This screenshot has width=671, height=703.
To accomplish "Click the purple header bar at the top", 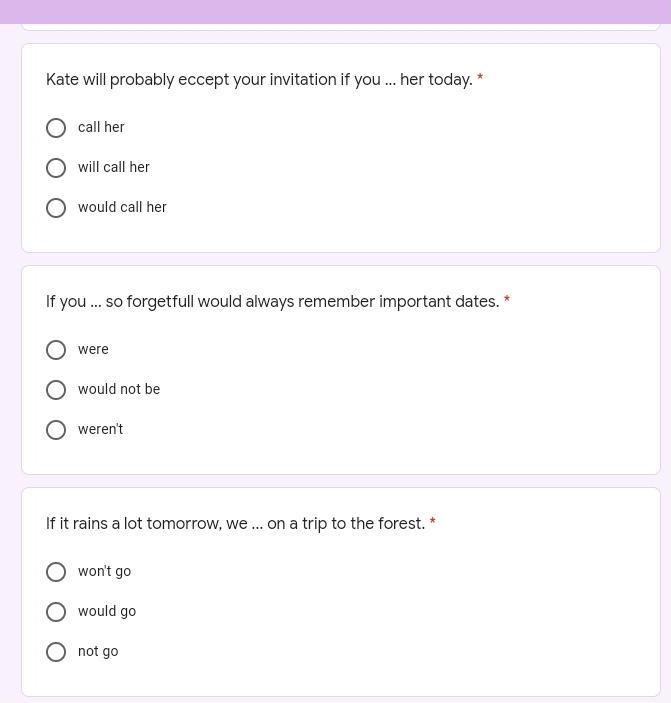I will click(335, 12).
